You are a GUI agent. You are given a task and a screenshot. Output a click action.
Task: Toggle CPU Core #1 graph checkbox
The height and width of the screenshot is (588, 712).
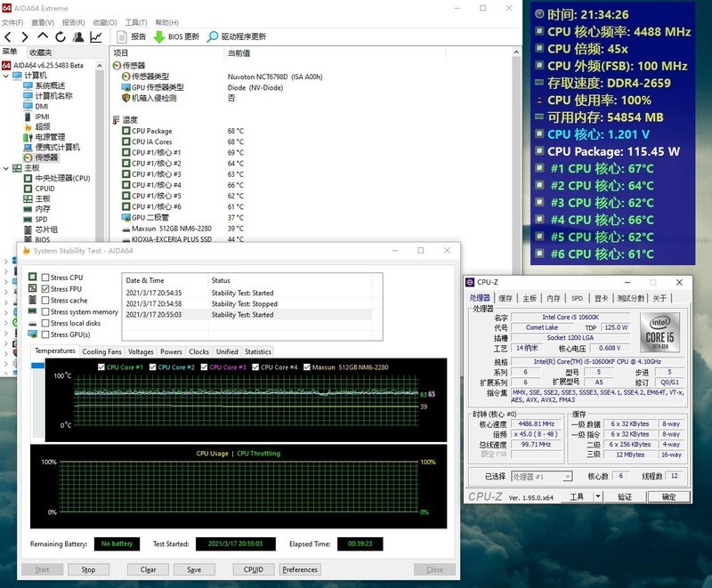pyautogui.click(x=101, y=366)
